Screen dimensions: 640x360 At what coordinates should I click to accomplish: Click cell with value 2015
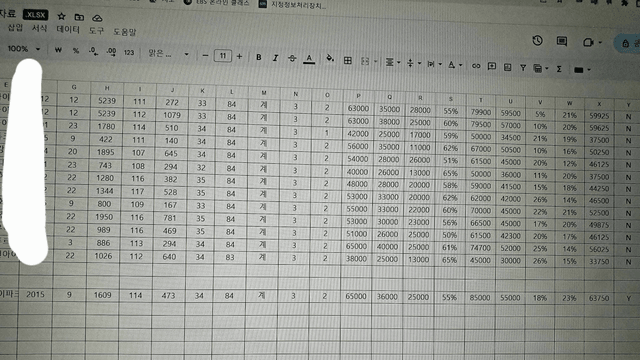(x=35, y=294)
